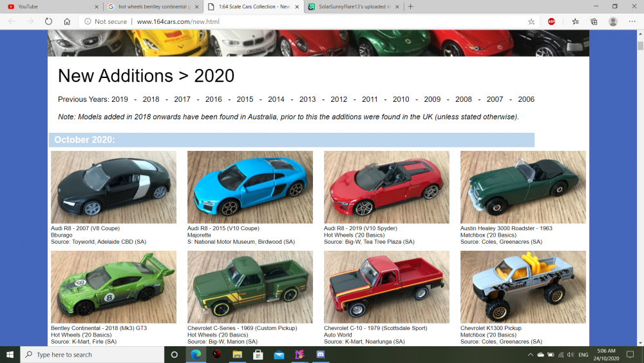Close the hot wheels bentley Google tab
Viewport: 644px width, 363px height.
(197, 6)
